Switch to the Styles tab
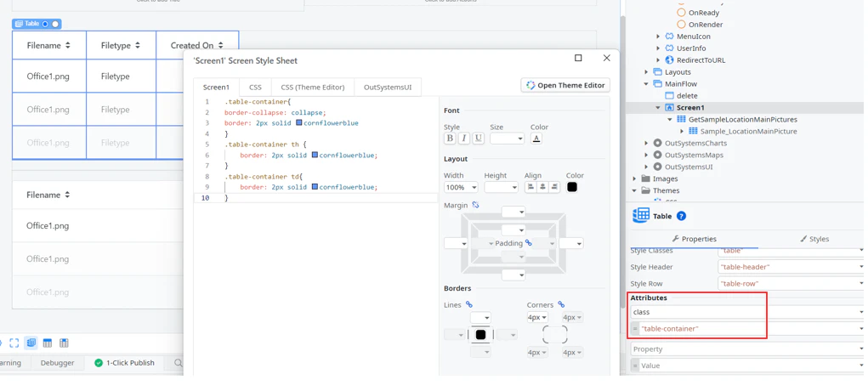Viewport: 868px width, 391px height. click(814, 239)
